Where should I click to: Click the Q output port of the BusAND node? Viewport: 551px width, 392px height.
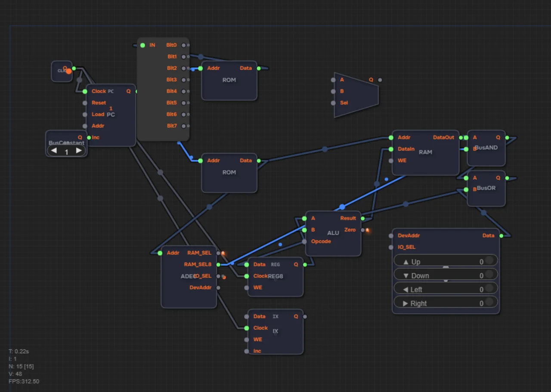pos(507,138)
